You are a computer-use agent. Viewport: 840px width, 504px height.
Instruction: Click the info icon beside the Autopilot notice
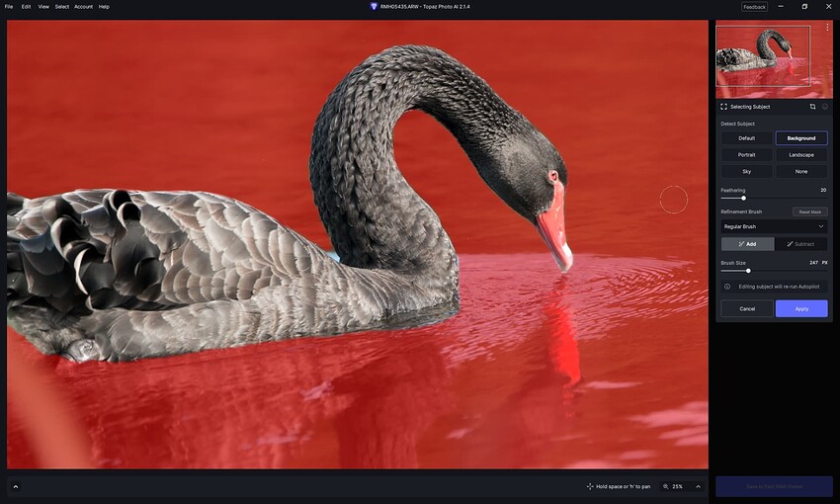pyautogui.click(x=727, y=287)
